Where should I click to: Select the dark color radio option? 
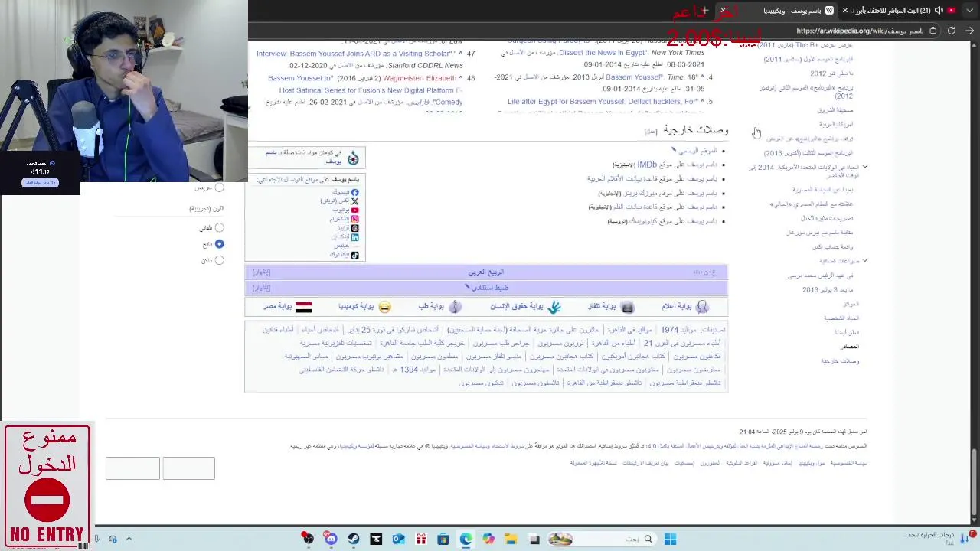(219, 260)
